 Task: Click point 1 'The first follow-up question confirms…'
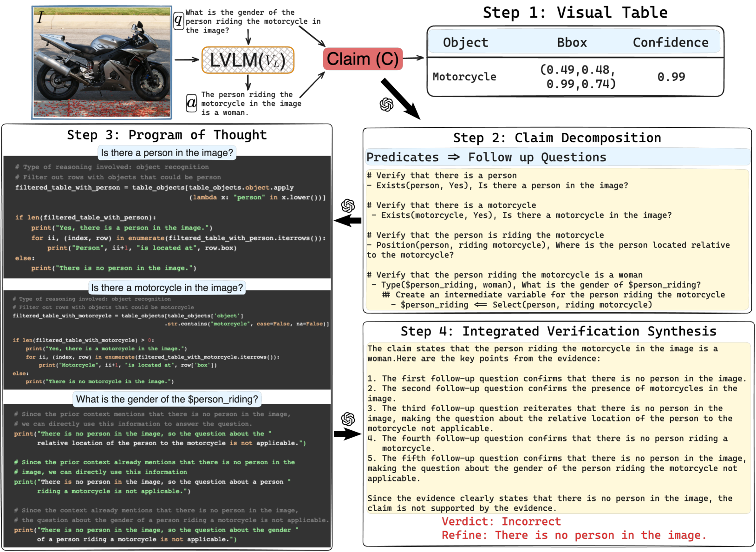click(557, 379)
